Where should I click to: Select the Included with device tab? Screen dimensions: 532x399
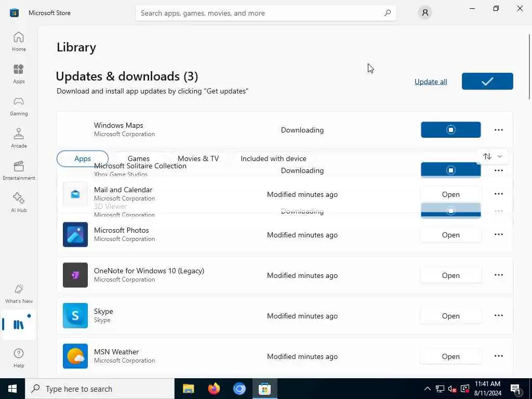coord(273,158)
